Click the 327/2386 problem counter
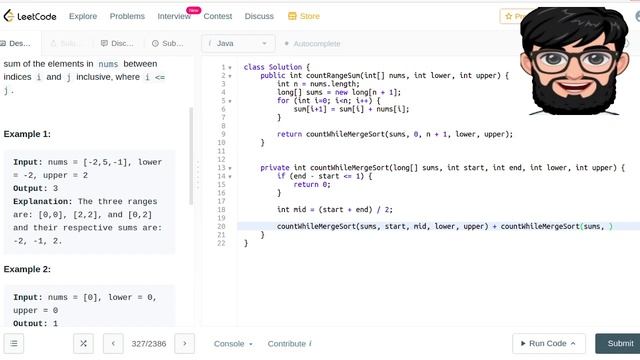 (149, 344)
